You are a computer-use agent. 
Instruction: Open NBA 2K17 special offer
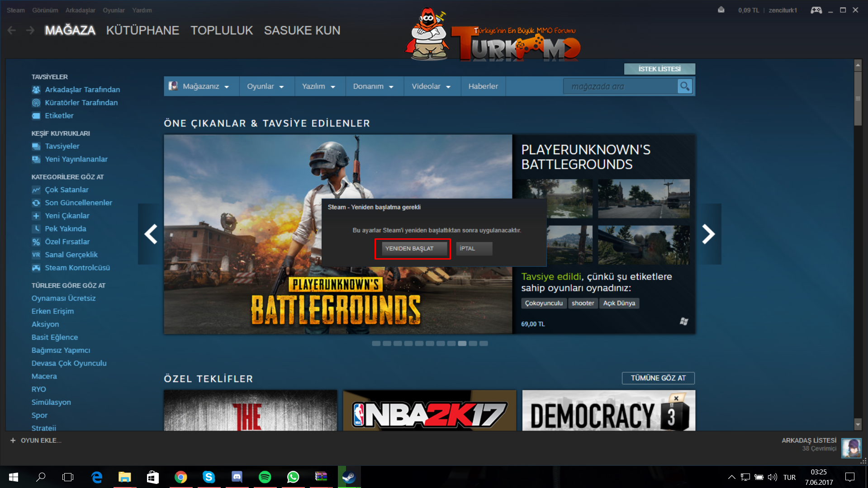pyautogui.click(x=429, y=410)
